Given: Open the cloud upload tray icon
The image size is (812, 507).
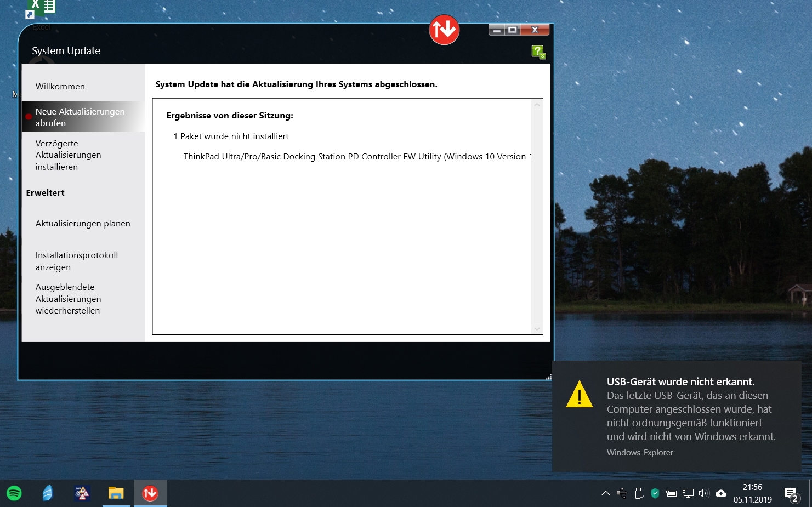Looking at the screenshot, I should 721,493.
